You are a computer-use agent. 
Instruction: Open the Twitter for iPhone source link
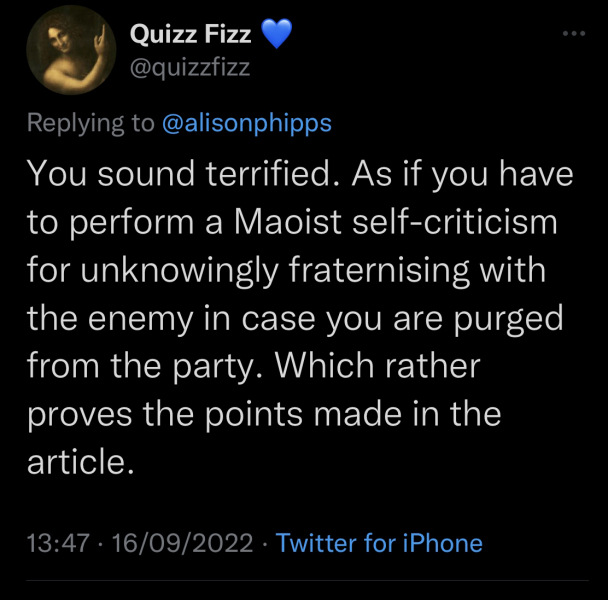pyautogui.click(x=379, y=543)
